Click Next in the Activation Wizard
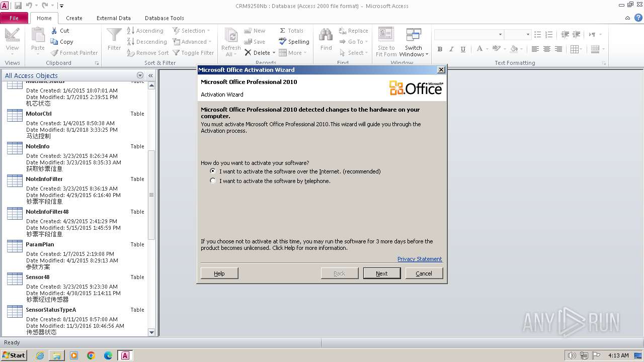Image resolution: width=644 pixels, height=362 pixels. [382, 273]
